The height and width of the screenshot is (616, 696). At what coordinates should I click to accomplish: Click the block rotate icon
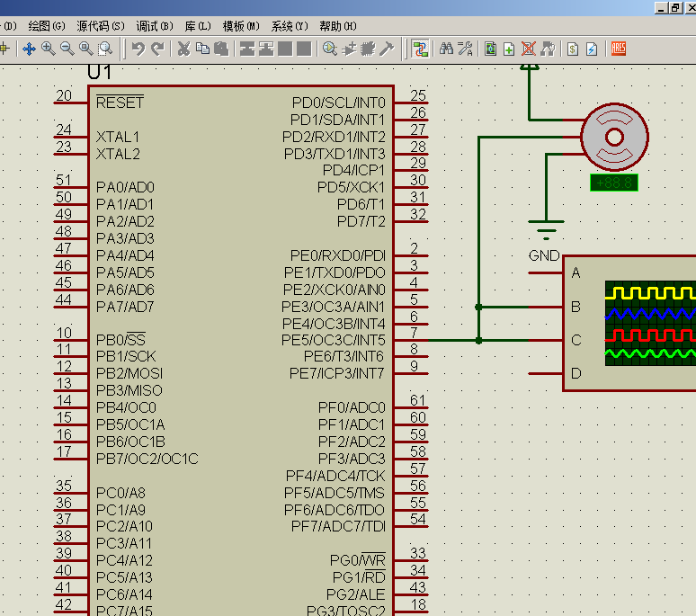[x=285, y=49]
